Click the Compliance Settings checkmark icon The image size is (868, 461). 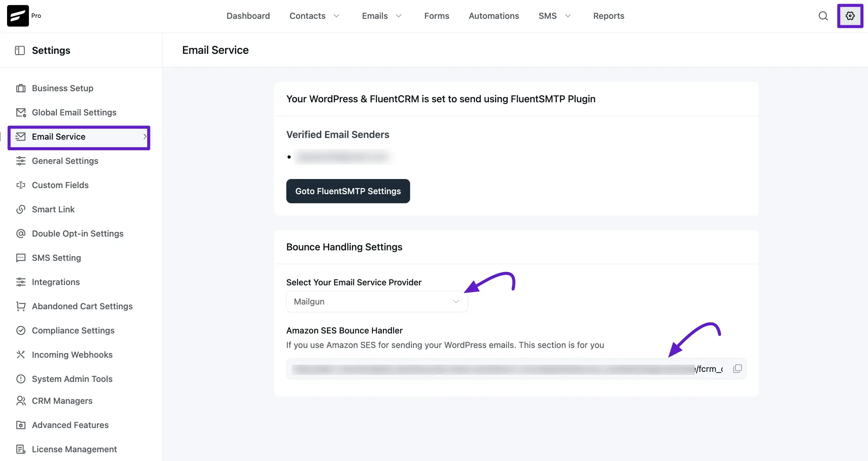[x=21, y=330]
